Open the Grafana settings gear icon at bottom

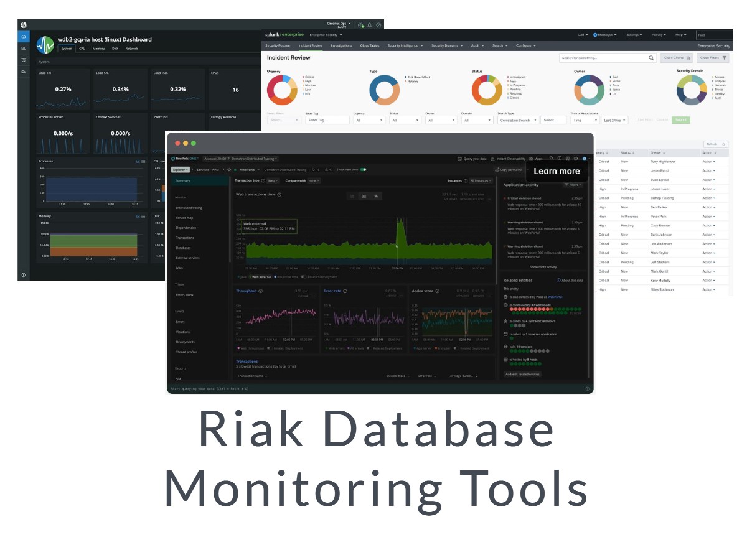point(22,274)
